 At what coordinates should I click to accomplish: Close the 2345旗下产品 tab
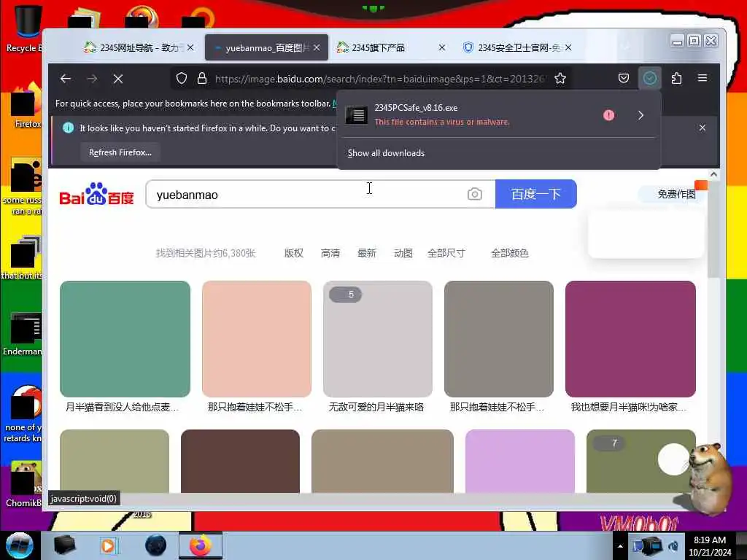pos(442,47)
